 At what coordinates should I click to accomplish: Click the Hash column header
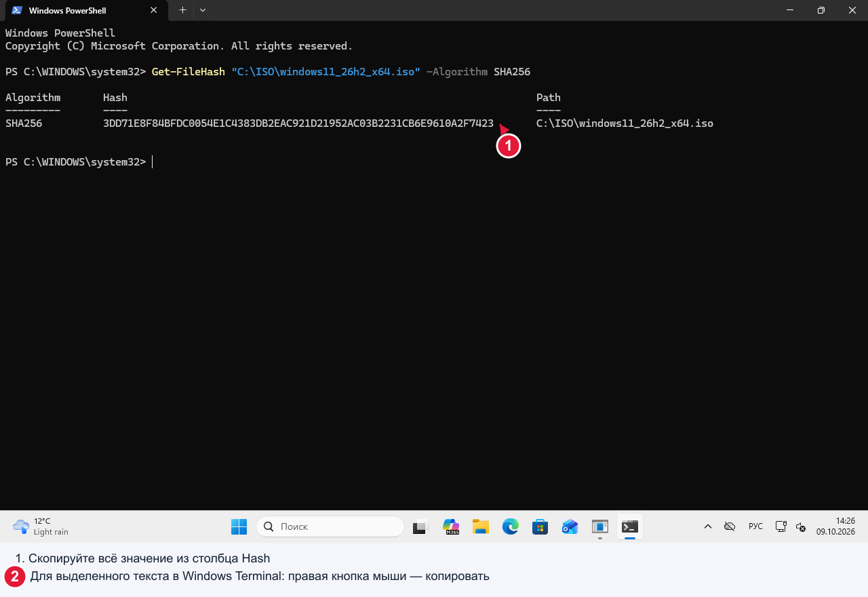pyautogui.click(x=115, y=98)
